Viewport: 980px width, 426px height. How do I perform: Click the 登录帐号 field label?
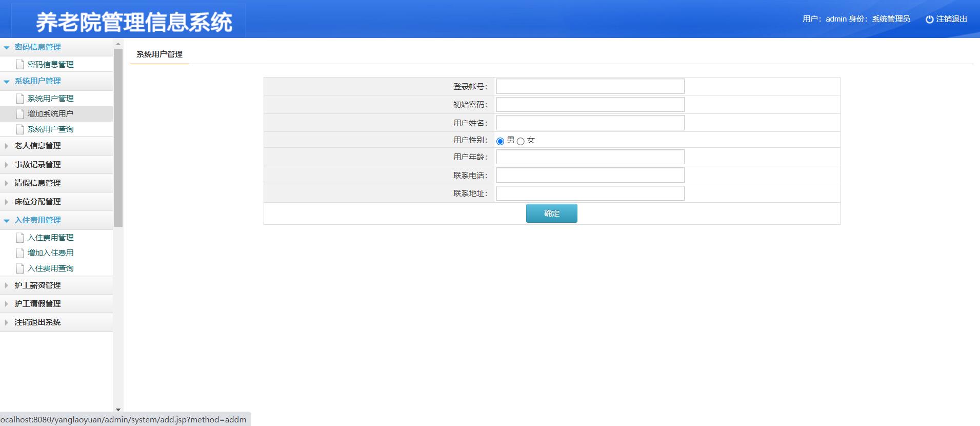click(x=470, y=86)
